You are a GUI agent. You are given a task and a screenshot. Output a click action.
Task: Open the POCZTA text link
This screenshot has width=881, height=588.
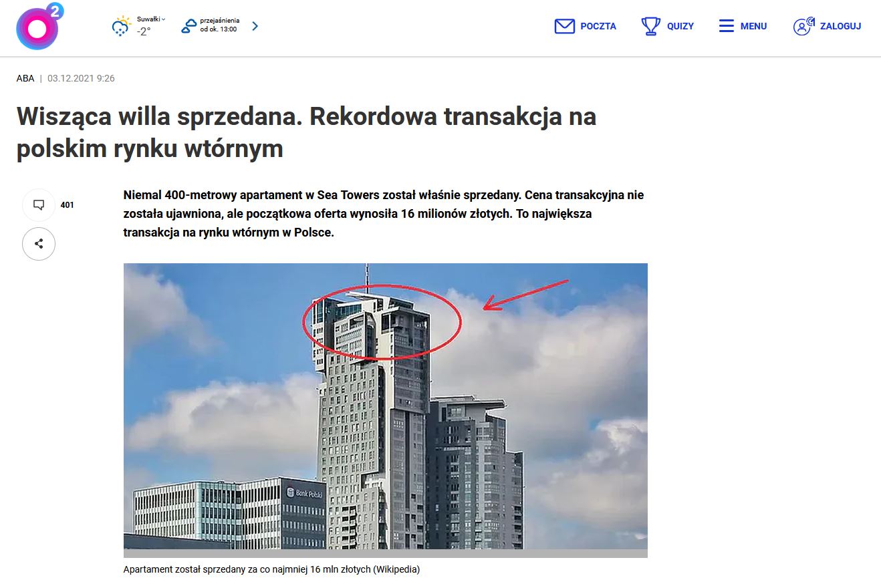pyautogui.click(x=598, y=27)
